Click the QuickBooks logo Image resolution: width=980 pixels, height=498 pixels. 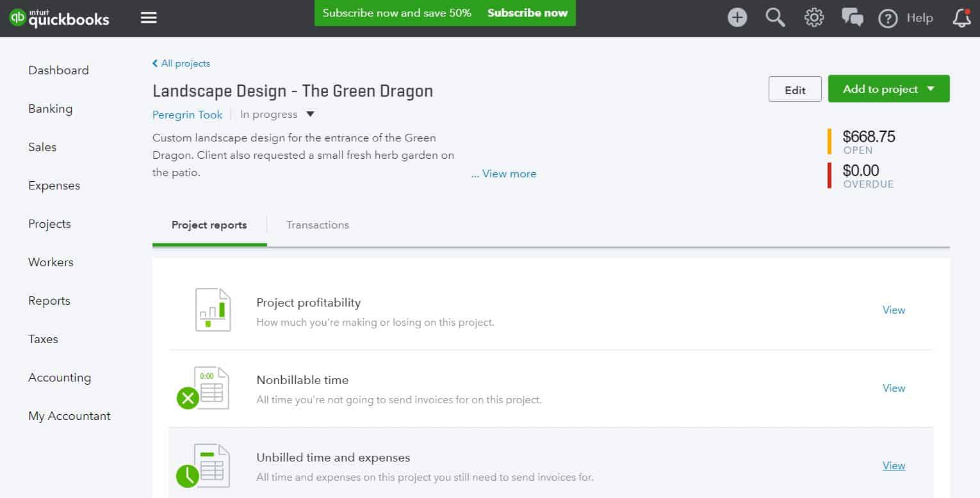[x=59, y=17]
